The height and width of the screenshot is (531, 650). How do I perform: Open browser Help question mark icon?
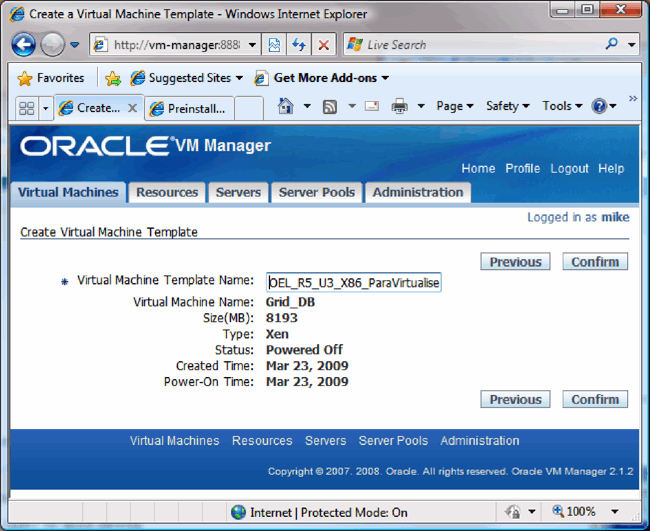click(x=599, y=106)
